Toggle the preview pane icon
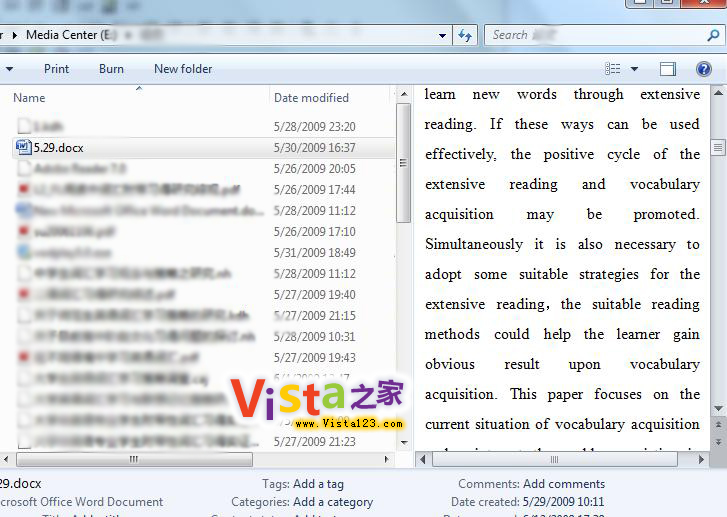Image resolution: width=727 pixels, height=517 pixels. click(668, 69)
